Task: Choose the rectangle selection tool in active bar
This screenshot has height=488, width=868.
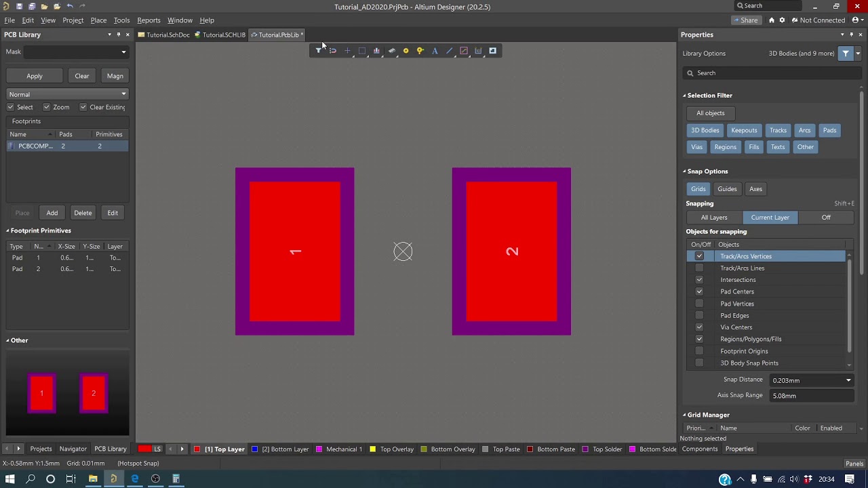Action: 362,51
